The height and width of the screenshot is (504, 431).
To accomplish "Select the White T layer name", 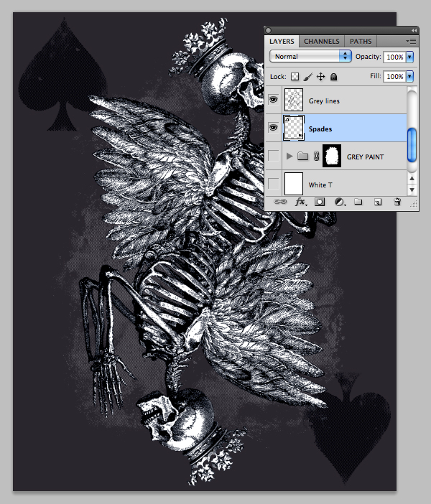I will 320,185.
